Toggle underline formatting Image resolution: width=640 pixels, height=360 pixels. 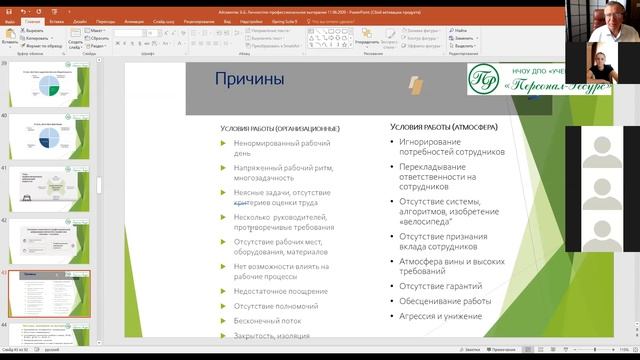point(132,43)
